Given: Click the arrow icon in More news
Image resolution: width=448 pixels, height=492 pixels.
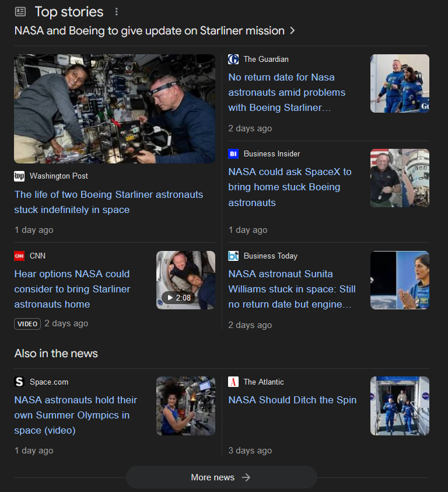Looking at the screenshot, I should coord(246,477).
